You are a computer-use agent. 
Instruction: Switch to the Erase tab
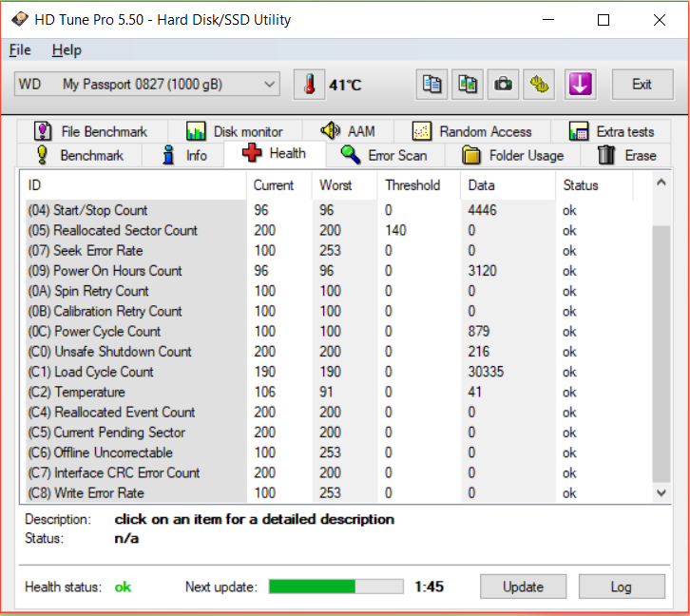[x=627, y=155]
